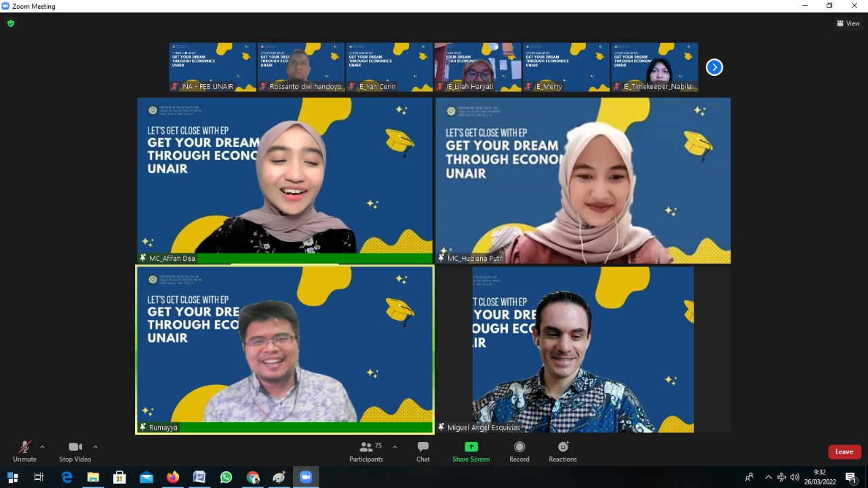Click the green encryption shield icon
868x488 pixels.
tap(10, 23)
